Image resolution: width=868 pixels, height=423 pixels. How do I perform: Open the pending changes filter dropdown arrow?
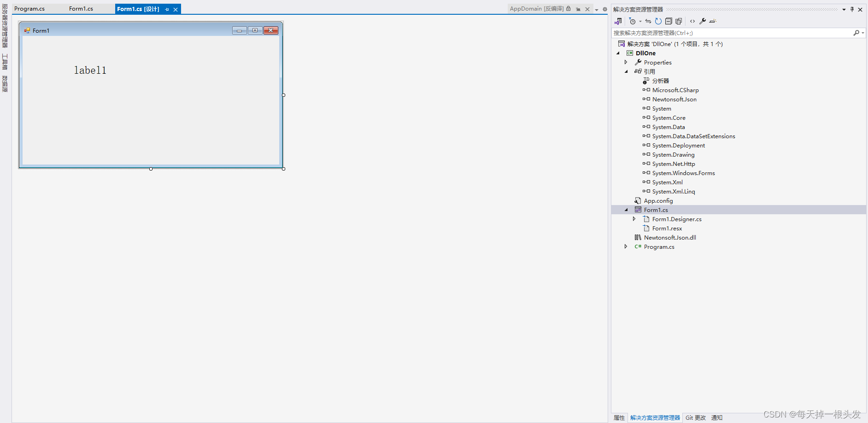tap(640, 22)
